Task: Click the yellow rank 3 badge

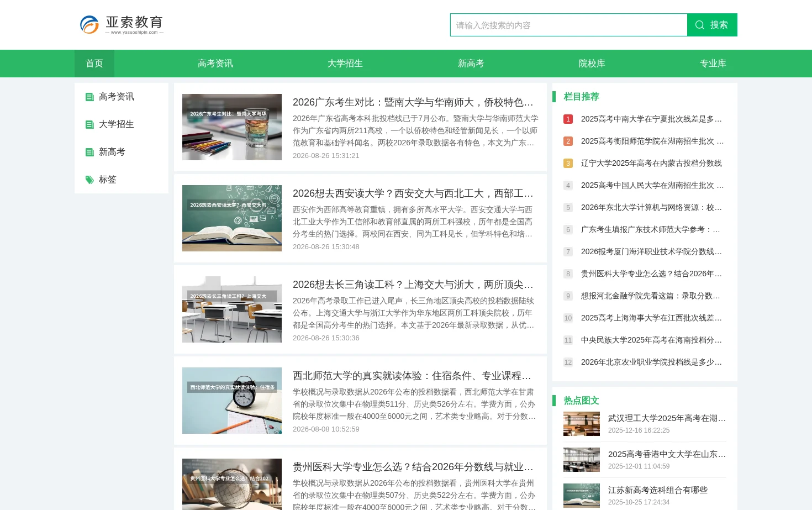Action: (x=568, y=163)
